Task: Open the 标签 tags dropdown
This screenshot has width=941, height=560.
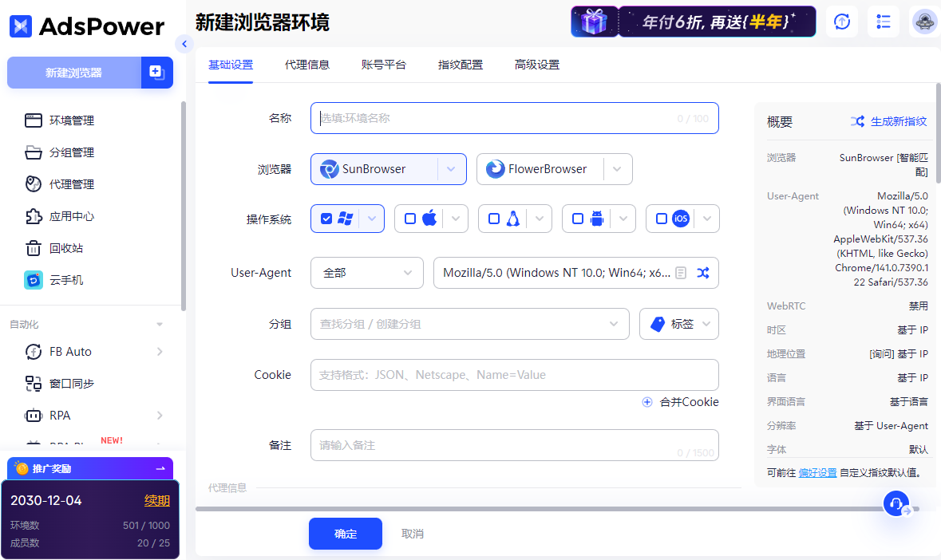Action: [679, 323]
